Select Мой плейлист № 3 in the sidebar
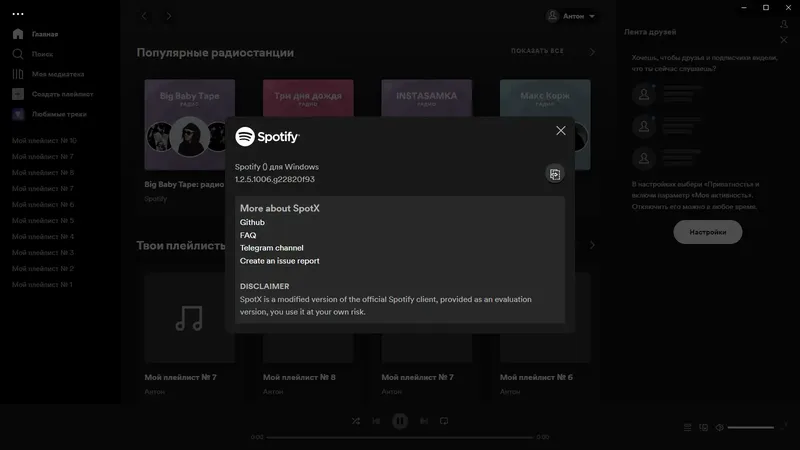This screenshot has width=800, height=450. click(43, 253)
